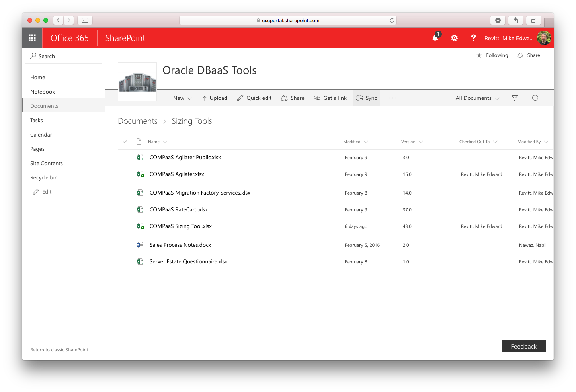Viewport: 576px width, 392px height.
Task: Toggle Safari sidebar button
Action: [x=85, y=20]
